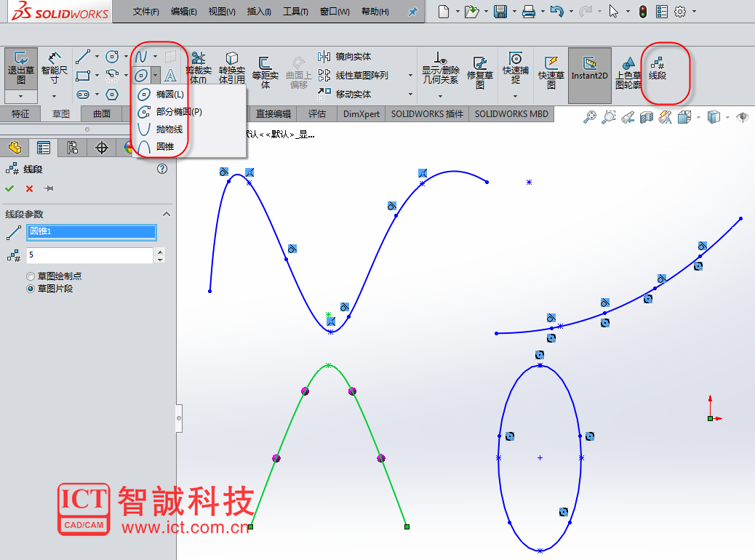
Task: Select the Sketch points (草图绘制点) radio button
Action: [x=31, y=276]
